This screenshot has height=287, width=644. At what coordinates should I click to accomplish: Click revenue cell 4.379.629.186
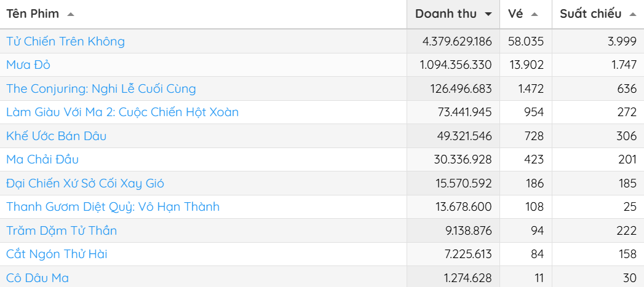[457, 41]
